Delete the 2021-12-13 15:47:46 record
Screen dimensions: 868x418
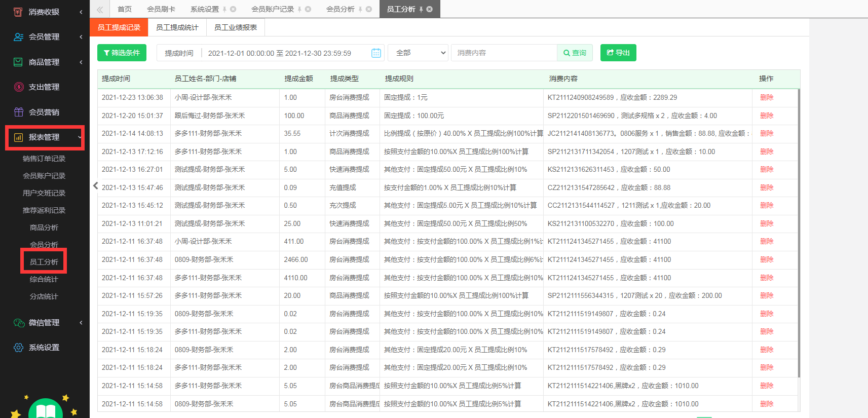767,187
